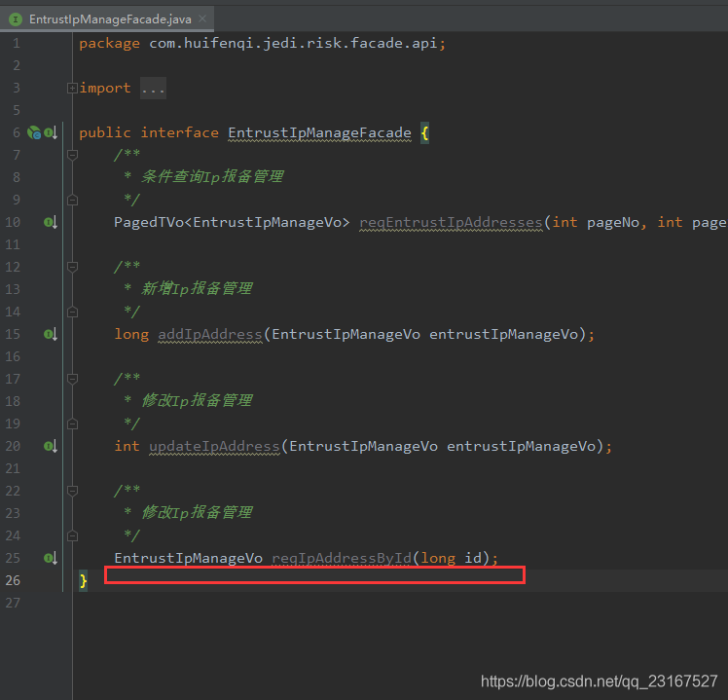Click the implemented-method icon on line 25

[51, 558]
